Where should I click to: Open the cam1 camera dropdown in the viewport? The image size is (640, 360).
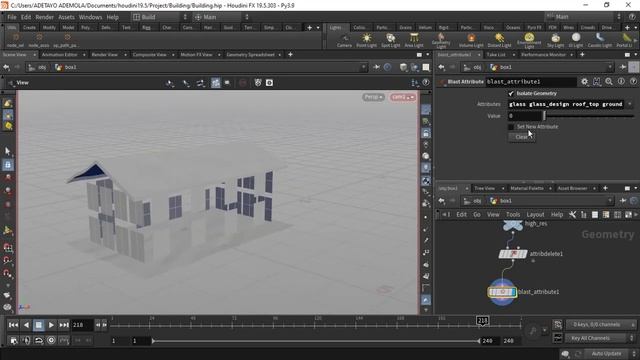click(403, 97)
